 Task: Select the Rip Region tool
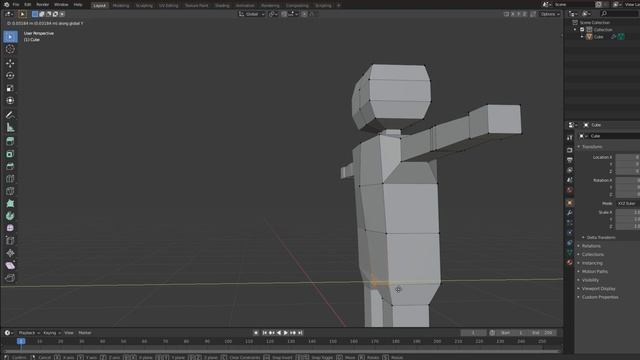[10, 278]
